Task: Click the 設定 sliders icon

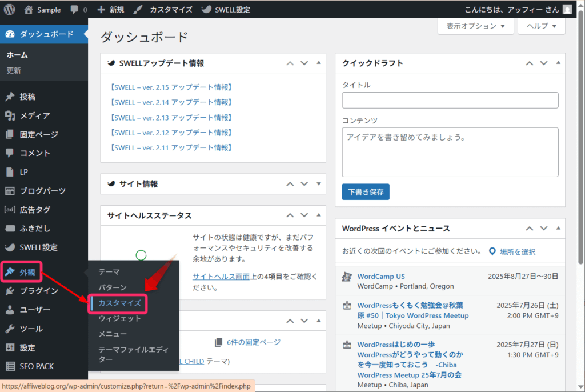Action: 10,347
